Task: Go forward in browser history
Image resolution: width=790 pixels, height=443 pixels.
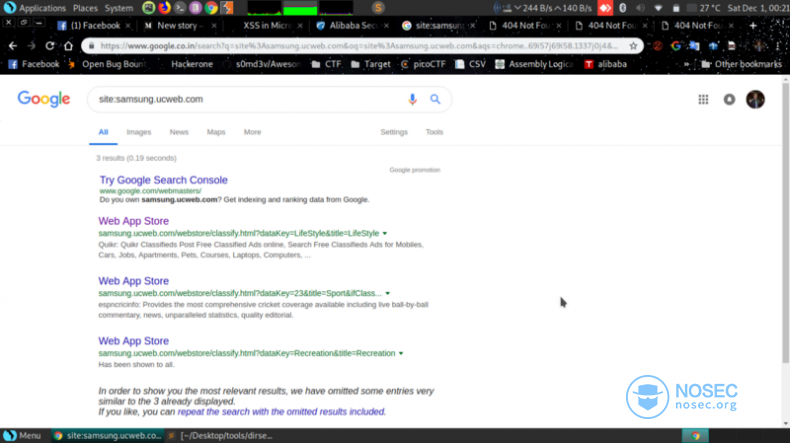Action: click(x=31, y=46)
